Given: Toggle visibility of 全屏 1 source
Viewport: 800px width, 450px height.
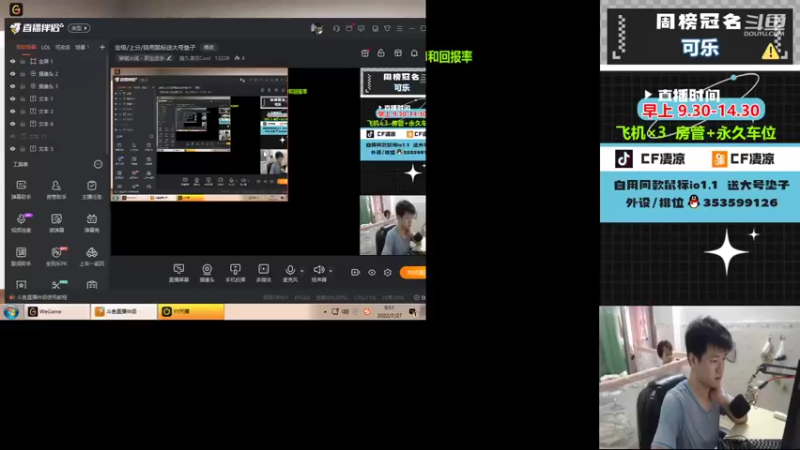Looking at the screenshot, I should [13, 61].
